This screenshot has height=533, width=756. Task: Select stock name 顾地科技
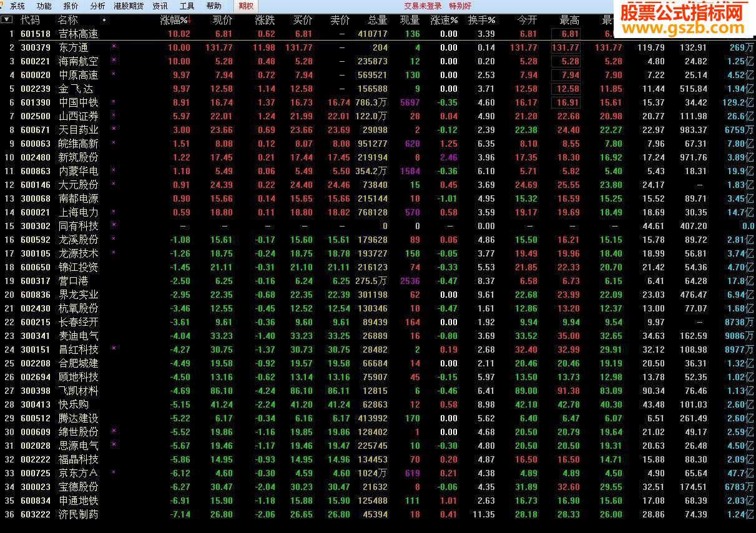78,377
